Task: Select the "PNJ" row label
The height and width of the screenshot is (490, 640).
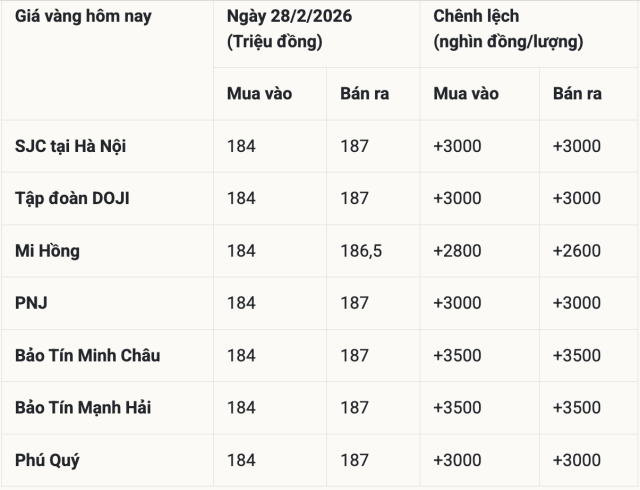Action: (x=31, y=303)
